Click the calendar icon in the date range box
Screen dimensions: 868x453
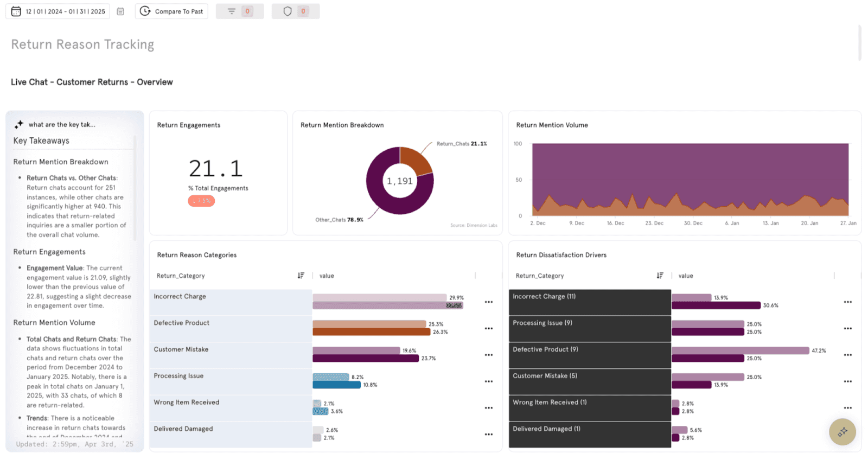click(x=16, y=11)
